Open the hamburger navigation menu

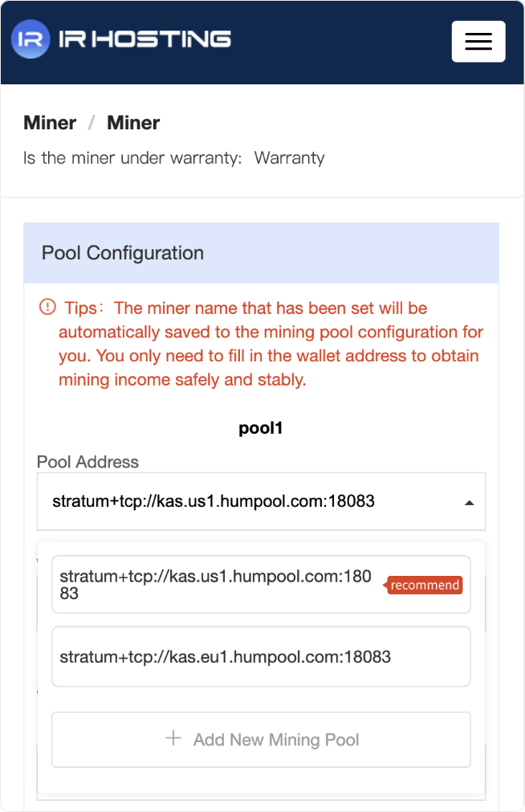point(478,42)
